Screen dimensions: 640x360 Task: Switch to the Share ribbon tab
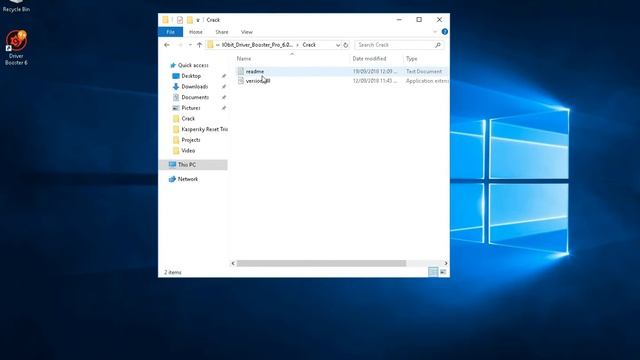click(222, 32)
